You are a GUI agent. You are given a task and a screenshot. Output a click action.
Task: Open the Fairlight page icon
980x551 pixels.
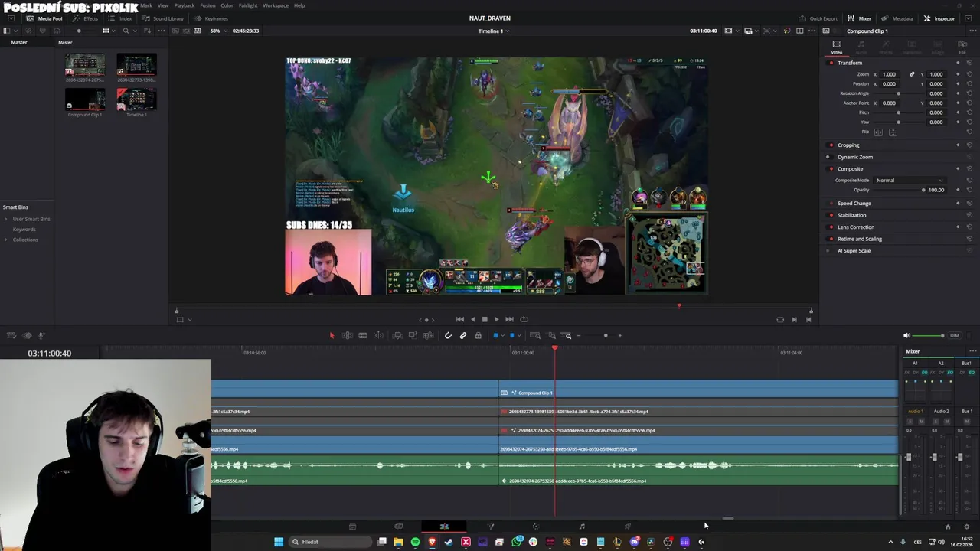582,527
